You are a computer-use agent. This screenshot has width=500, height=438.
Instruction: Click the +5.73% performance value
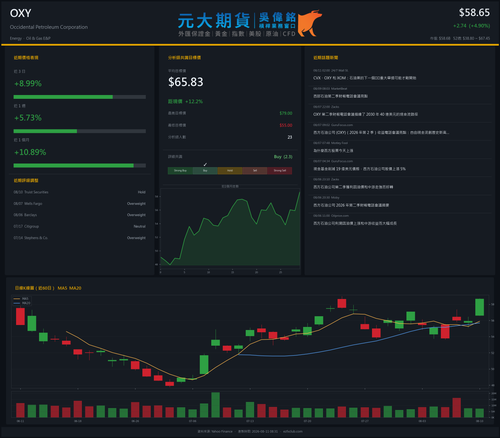(x=28, y=118)
